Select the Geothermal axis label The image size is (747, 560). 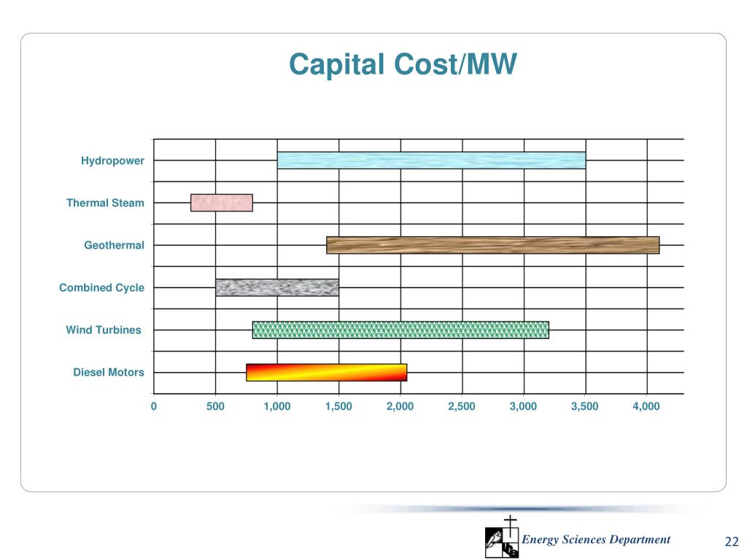[x=114, y=245]
